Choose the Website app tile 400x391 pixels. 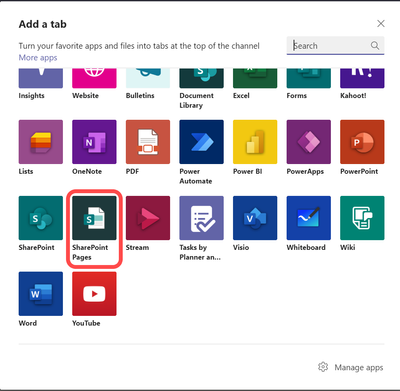[94, 78]
